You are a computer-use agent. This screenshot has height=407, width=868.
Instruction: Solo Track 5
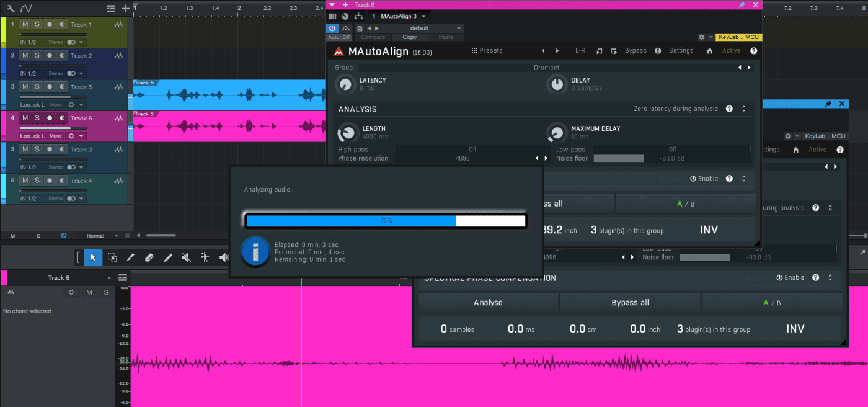tap(37, 87)
